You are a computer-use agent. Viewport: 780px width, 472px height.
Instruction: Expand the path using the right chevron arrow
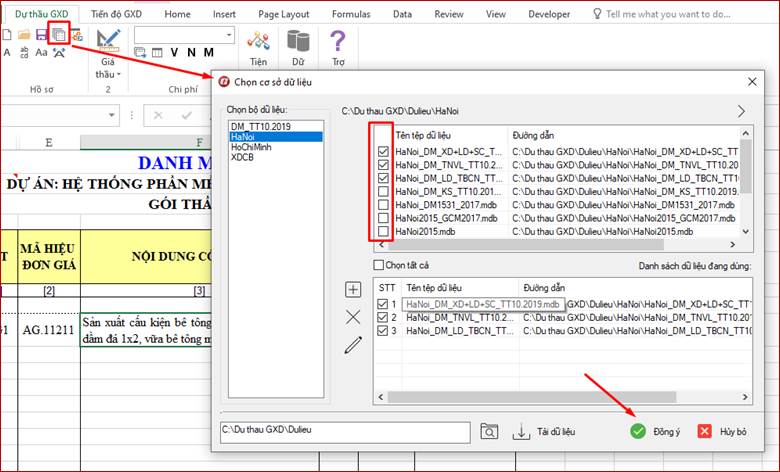click(x=741, y=111)
